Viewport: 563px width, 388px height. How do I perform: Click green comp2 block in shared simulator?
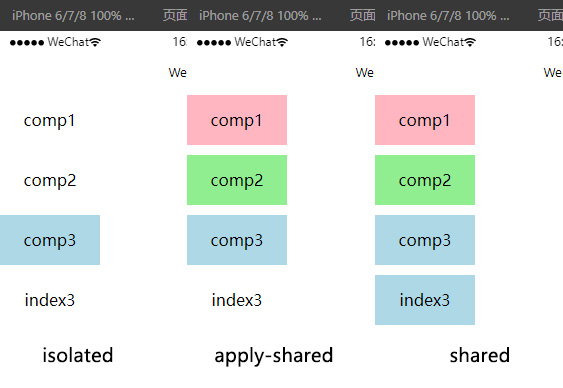[425, 180]
